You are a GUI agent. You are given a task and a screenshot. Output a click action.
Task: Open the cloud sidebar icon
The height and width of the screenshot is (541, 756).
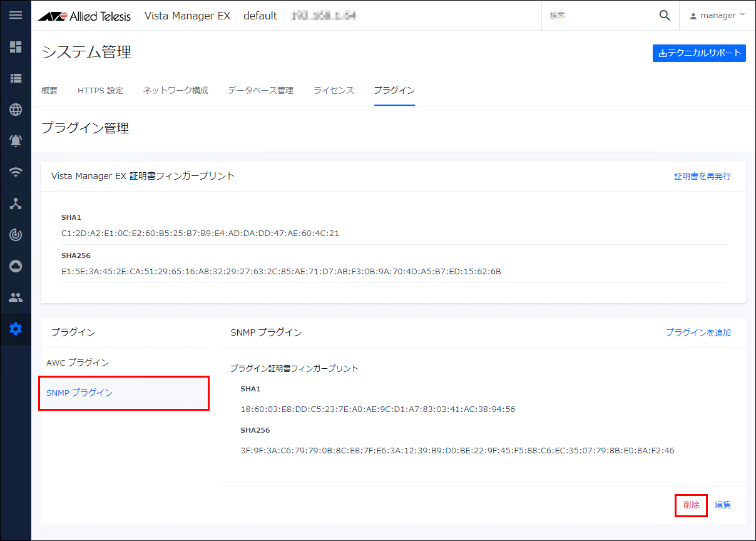[x=16, y=266]
